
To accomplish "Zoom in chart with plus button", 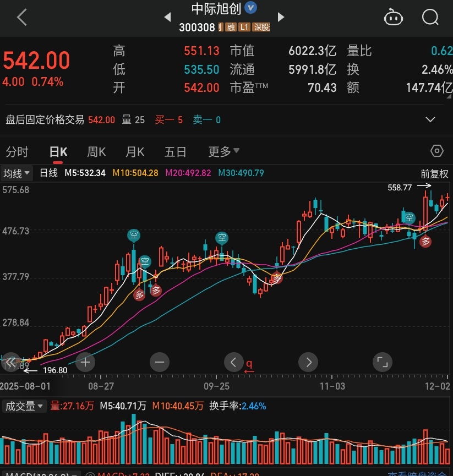I will point(85,362).
